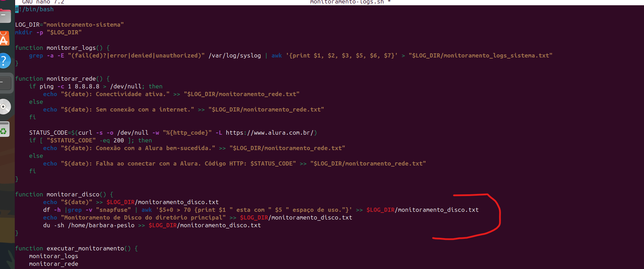This screenshot has width=644, height=269.
Task: Click the "Conexão com a Alura bem-sucedida." string
Action: [x=138, y=148]
